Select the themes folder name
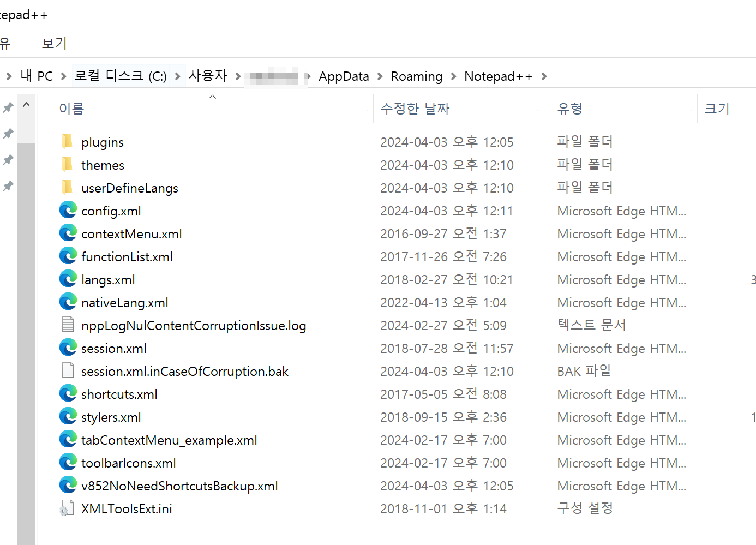Image resolution: width=756 pixels, height=545 pixels. (x=103, y=165)
